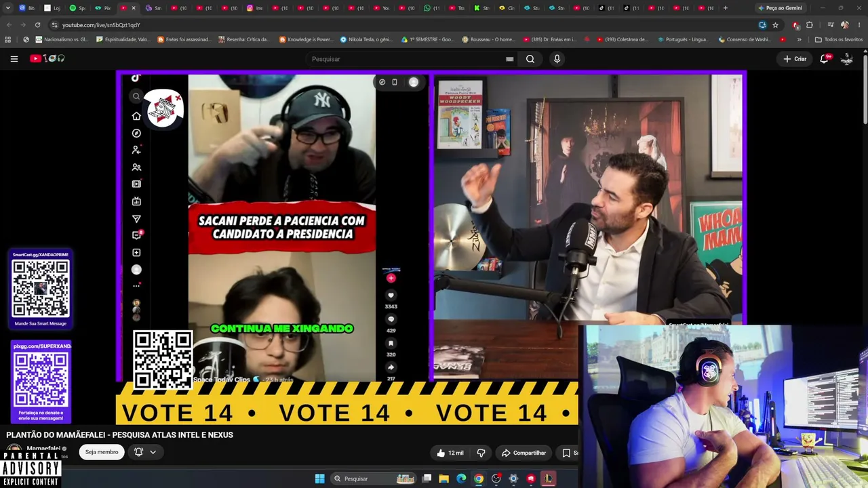Screen dimensions: 868x488
Task: Click the Compartilhar share button
Action: coord(523,453)
